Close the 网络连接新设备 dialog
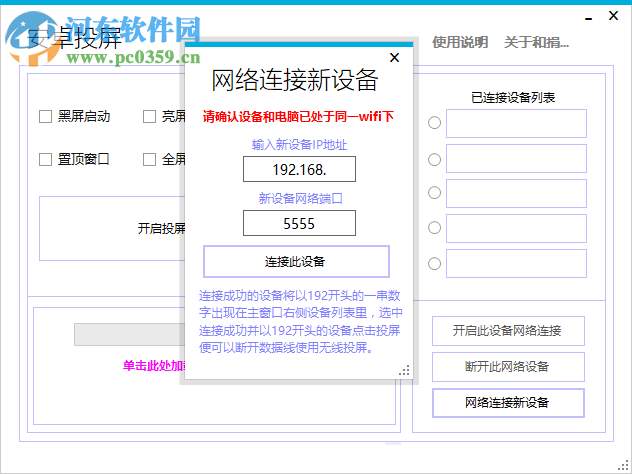Image resolution: width=632 pixels, height=474 pixels. click(x=395, y=58)
